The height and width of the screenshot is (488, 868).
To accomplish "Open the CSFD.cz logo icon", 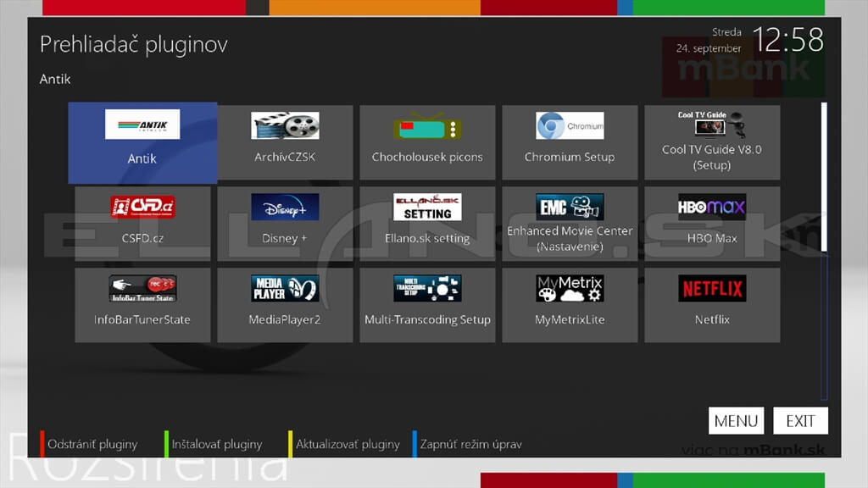I will tap(142, 207).
